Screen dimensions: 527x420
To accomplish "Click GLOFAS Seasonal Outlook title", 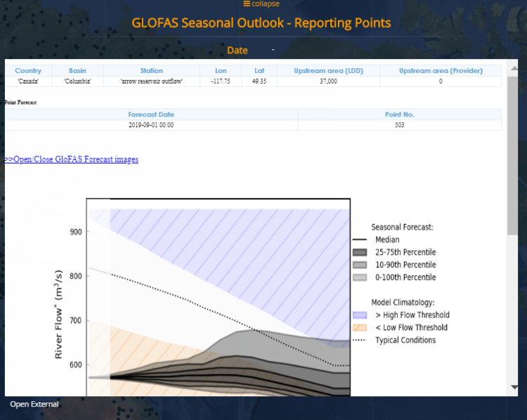I will (x=261, y=23).
